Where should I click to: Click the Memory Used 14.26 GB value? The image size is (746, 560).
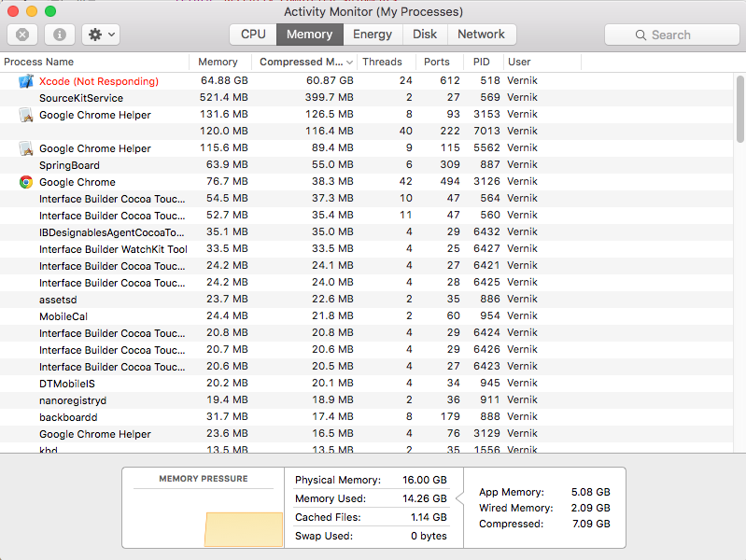click(x=425, y=498)
